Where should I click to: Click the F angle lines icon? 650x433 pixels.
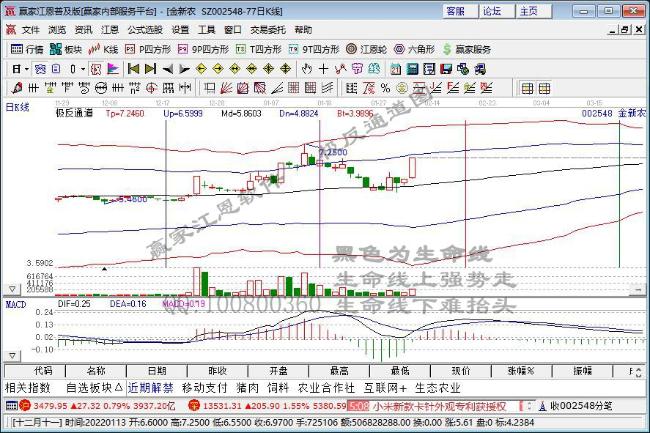453,88
